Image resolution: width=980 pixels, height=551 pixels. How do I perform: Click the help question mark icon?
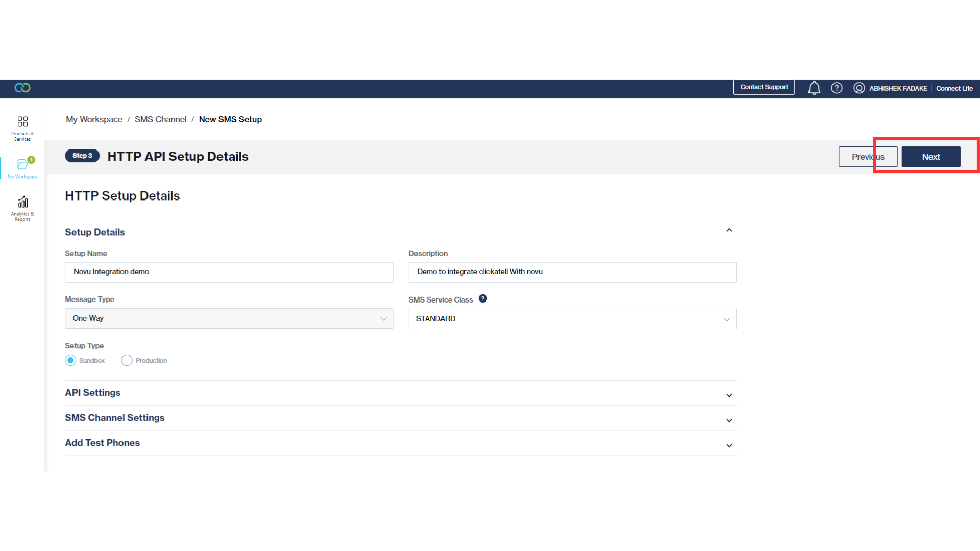837,88
